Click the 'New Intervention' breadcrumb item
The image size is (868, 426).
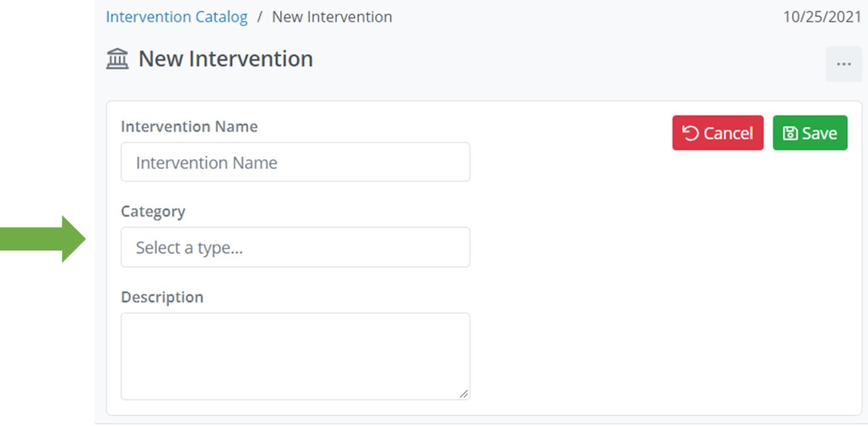click(x=332, y=17)
